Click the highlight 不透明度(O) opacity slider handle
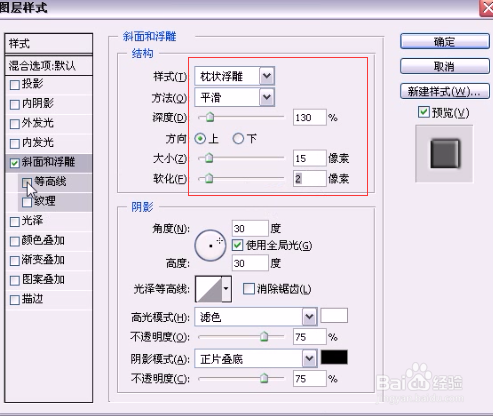 (x=264, y=337)
